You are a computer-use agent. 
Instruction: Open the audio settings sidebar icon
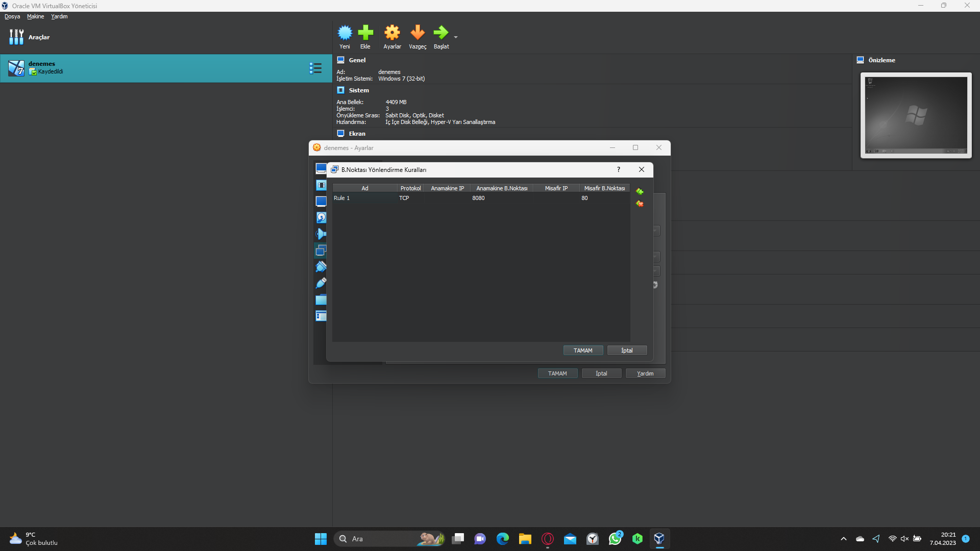(x=321, y=234)
